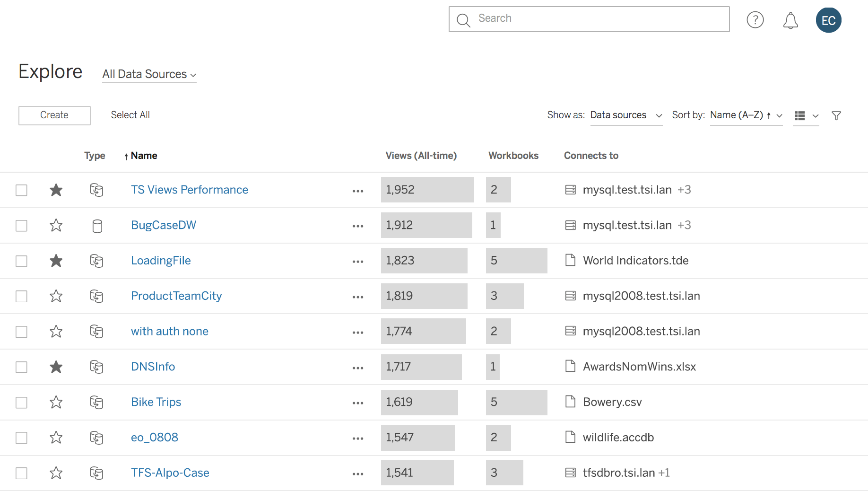This screenshot has height=491, width=868.
Task: Open the notifications bell
Action: (x=790, y=20)
